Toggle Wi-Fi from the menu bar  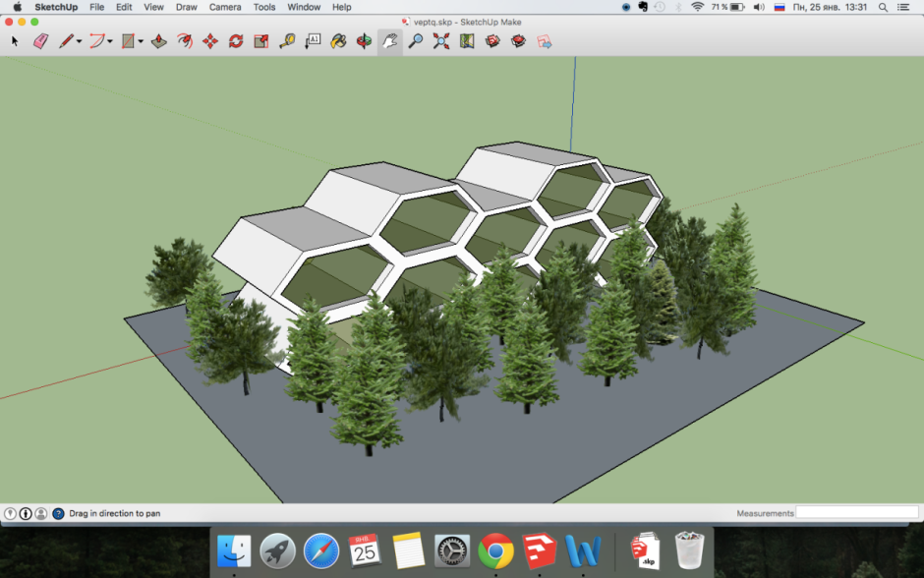click(698, 7)
